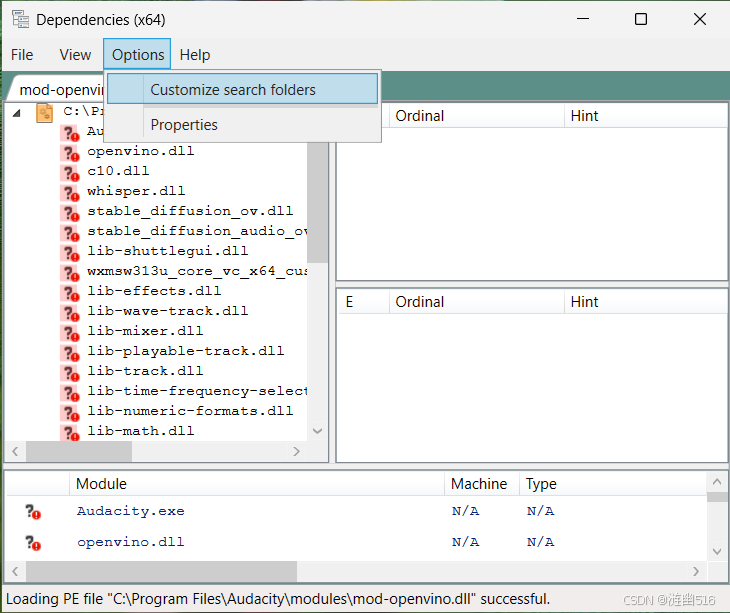Sort exports list by Ordinal column
Viewport: 730px width, 613px height.
pos(477,302)
